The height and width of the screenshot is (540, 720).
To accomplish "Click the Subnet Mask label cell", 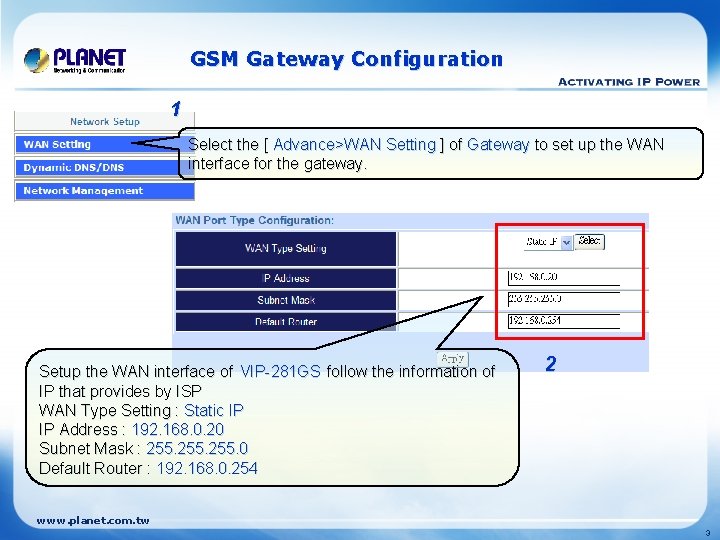I will click(286, 300).
